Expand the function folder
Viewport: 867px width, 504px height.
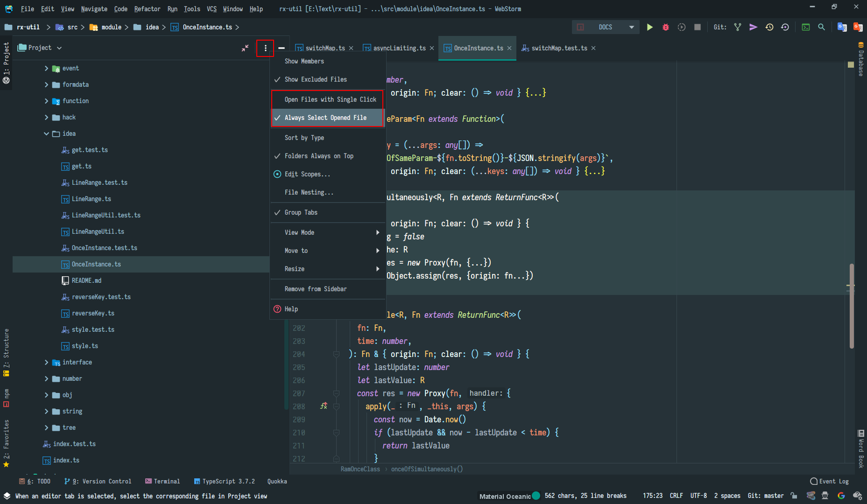tap(46, 101)
